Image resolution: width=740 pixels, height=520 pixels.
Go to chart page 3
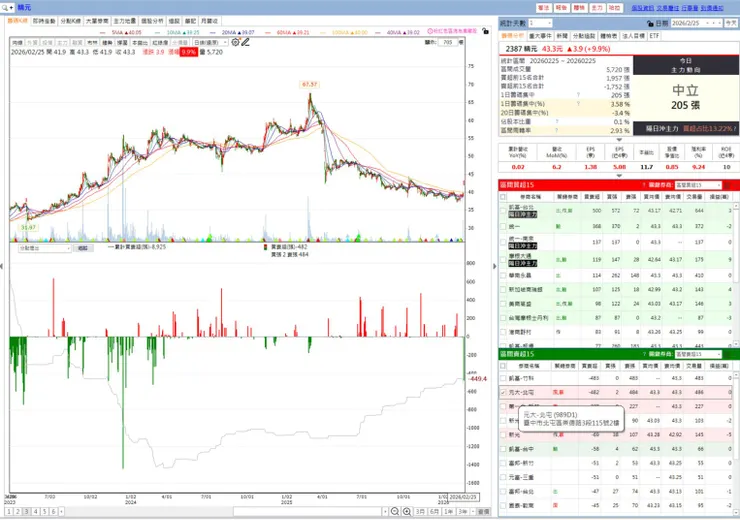pos(27,512)
